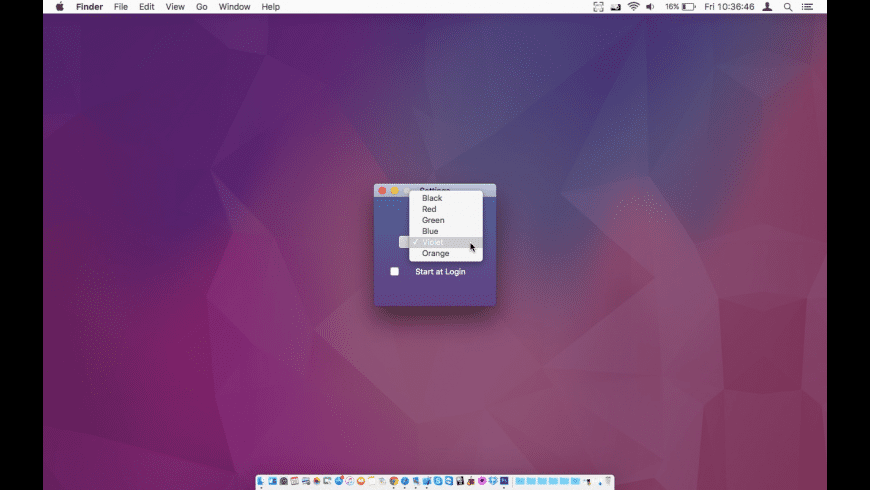Open Finder from the Dock
870x490 pixels.
point(262,481)
